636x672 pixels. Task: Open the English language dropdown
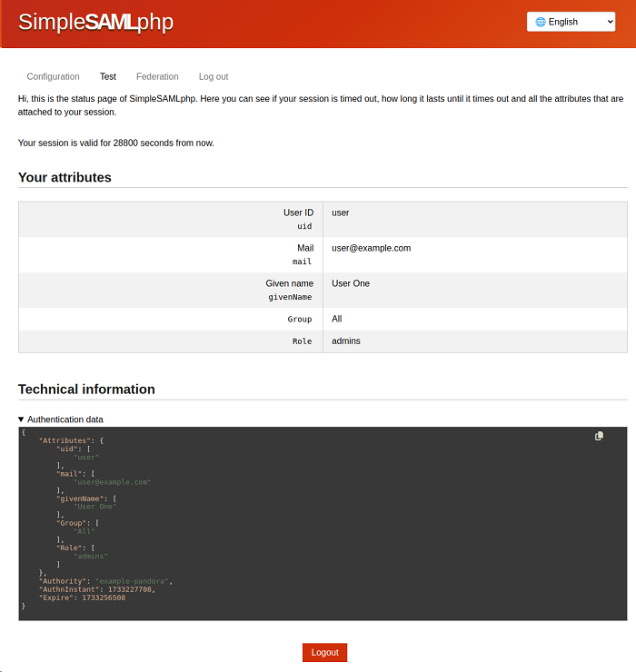pos(571,22)
